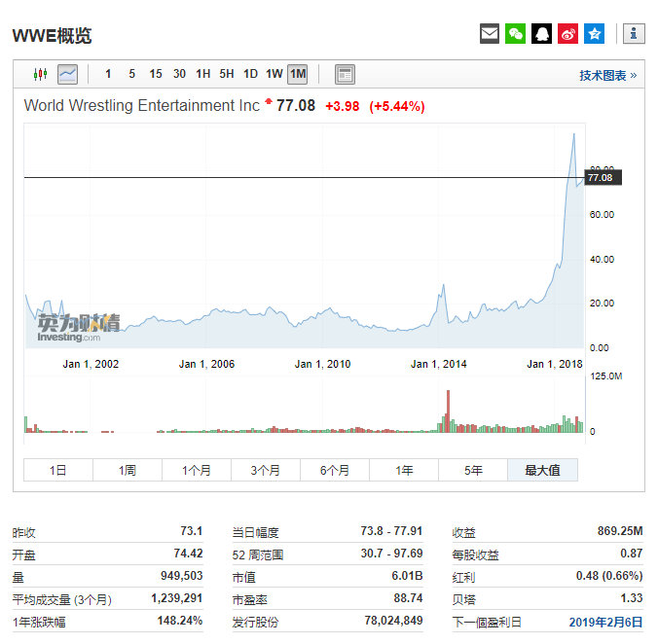Select the 5 minute interval
This screenshot has height=644, width=658.
(x=132, y=74)
